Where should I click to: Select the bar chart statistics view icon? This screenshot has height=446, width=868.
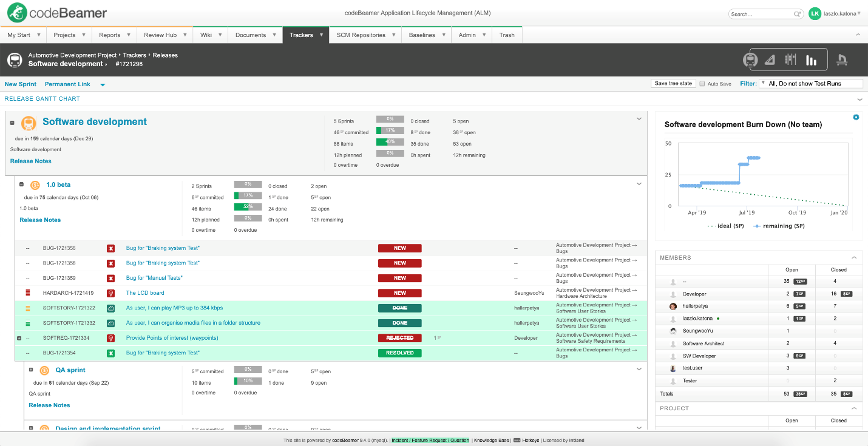(812, 59)
